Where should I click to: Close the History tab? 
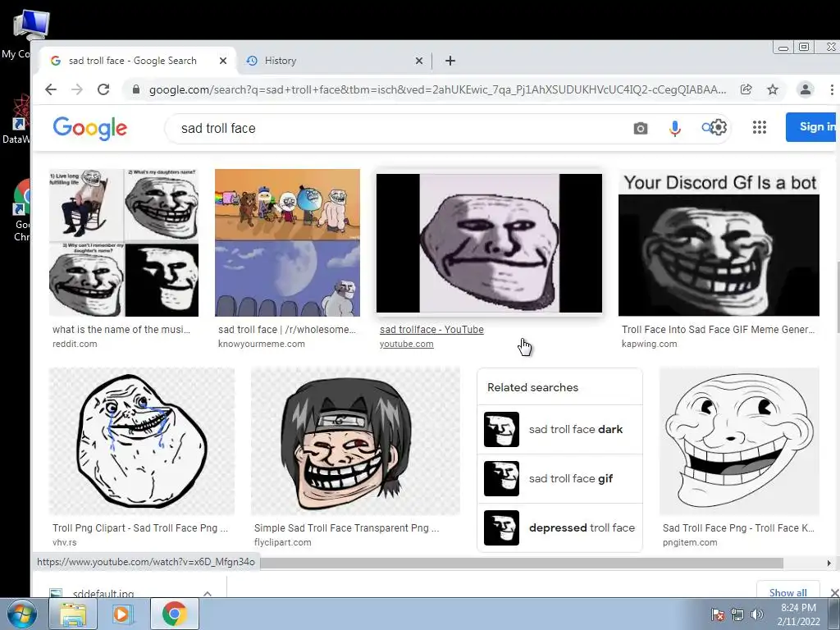[x=419, y=61]
